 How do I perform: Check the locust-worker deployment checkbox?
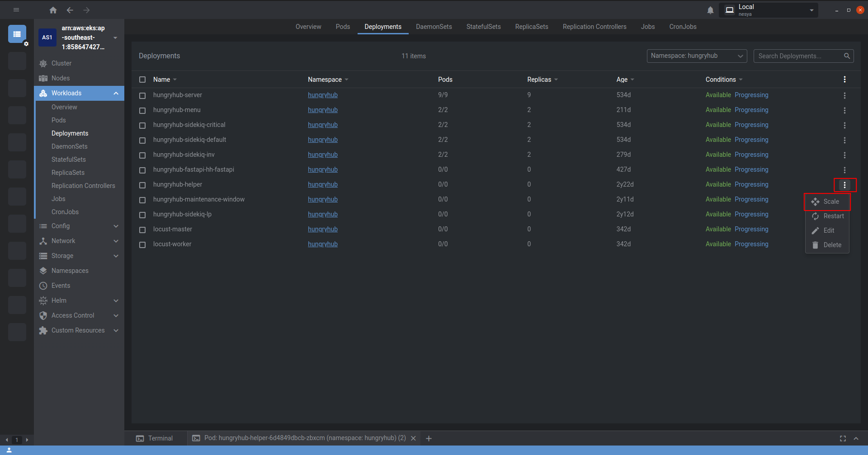[142, 244]
